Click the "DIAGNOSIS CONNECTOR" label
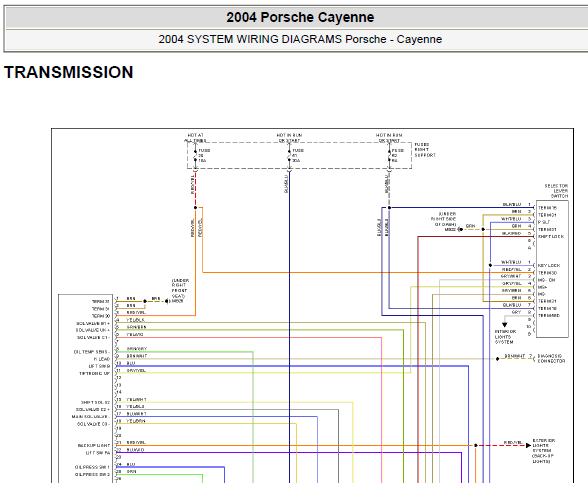The width and height of the screenshot is (588, 483). click(551, 358)
